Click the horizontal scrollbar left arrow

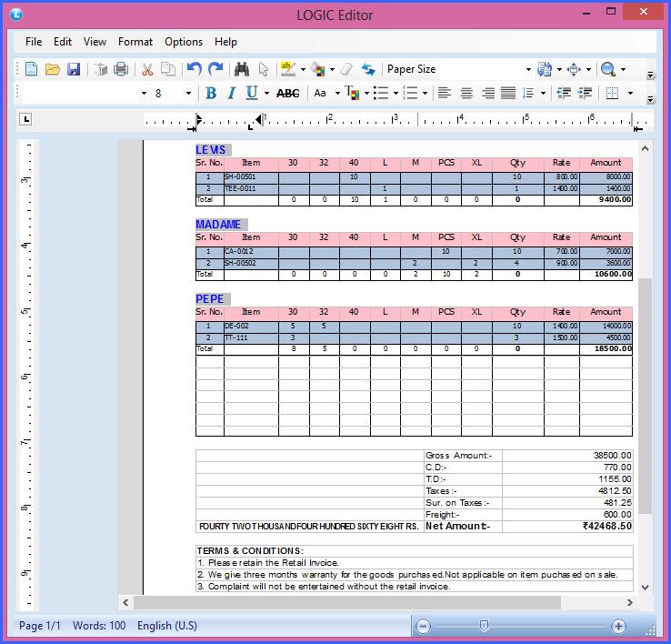[x=125, y=602]
